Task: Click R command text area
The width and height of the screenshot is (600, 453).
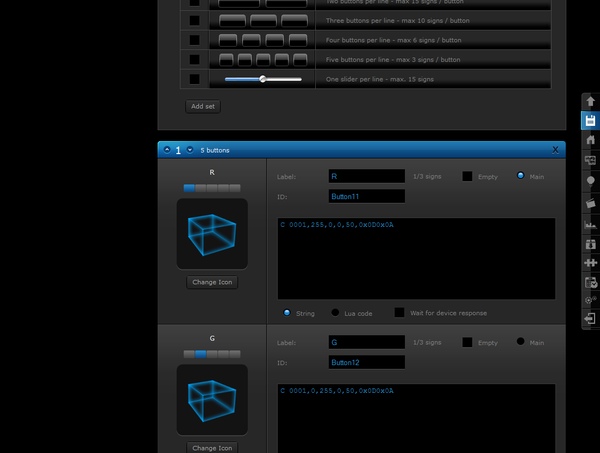Action: point(416,259)
